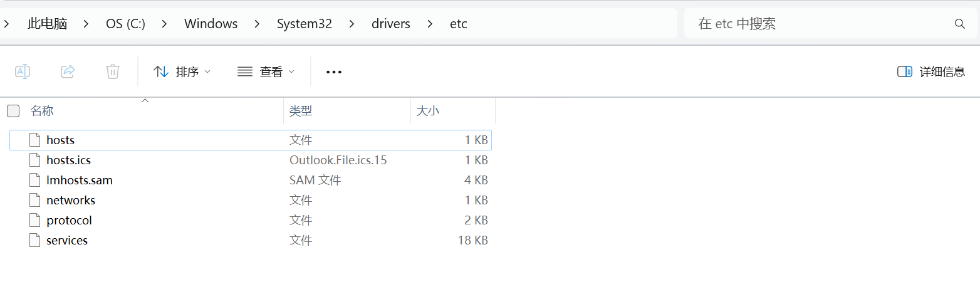The width and height of the screenshot is (980, 294).
Task: Click the file icon of hosts.ics
Action: pos(35,160)
